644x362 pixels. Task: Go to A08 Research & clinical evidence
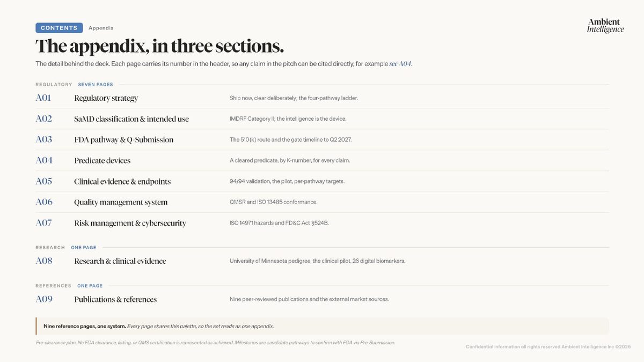[x=322, y=261]
